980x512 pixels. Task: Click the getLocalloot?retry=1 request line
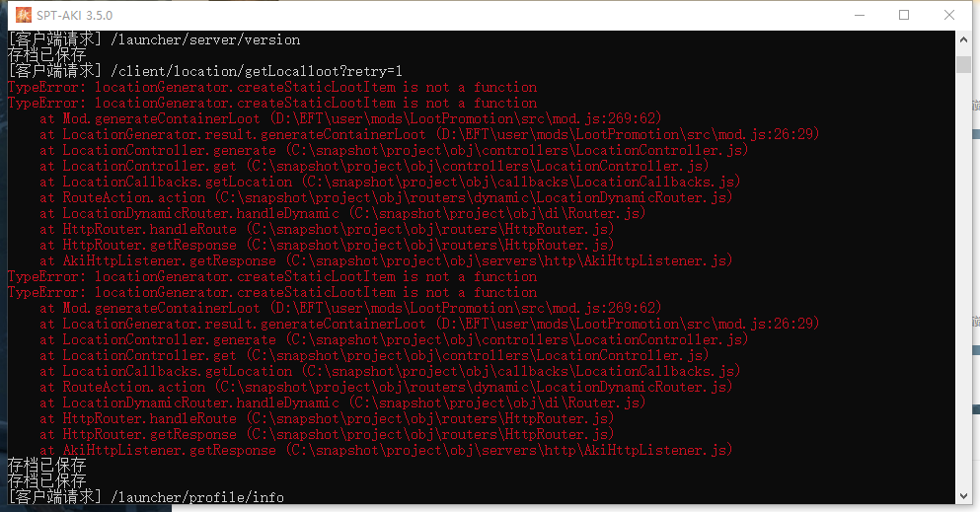tap(205, 71)
